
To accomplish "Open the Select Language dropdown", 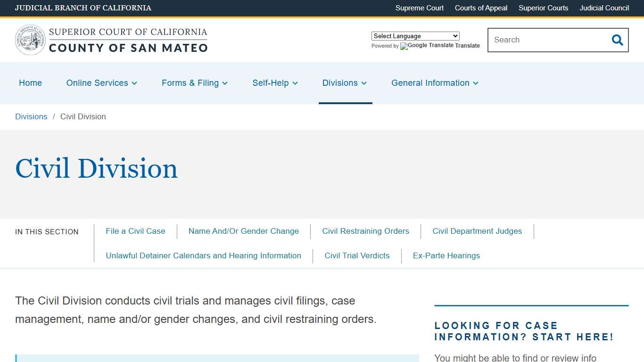I will pos(415,36).
